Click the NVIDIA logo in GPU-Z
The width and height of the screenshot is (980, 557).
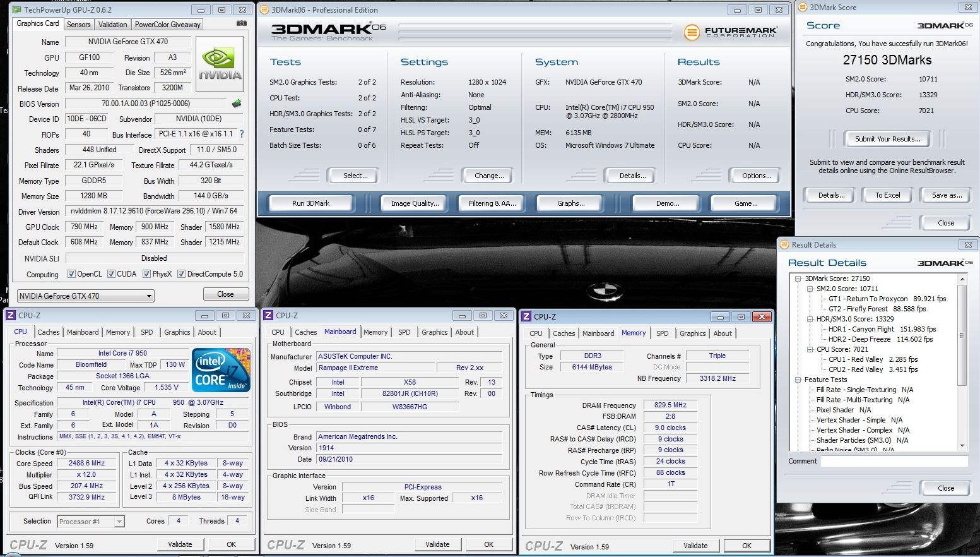tap(220, 64)
